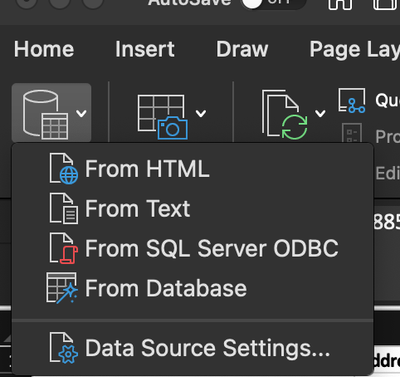The width and height of the screenshot is (400, 377).
Task: Select From SQL Server ODBC option
Action: pyautogui.click(x=192, y=248)
